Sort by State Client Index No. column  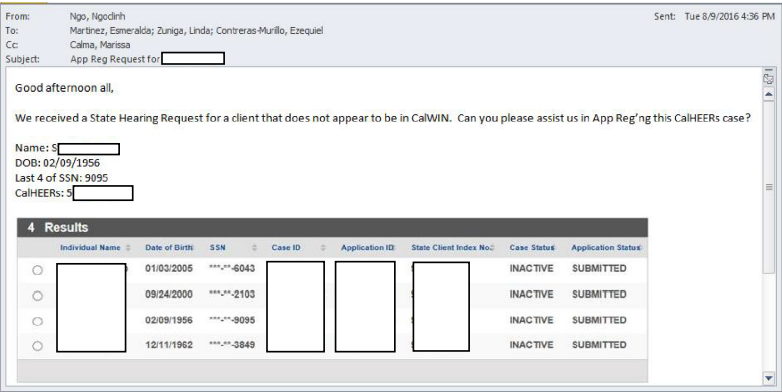[x=452, y=247]
